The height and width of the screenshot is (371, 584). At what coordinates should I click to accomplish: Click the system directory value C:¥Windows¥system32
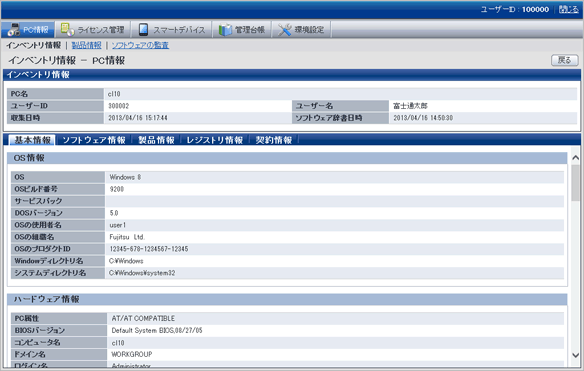142,273
